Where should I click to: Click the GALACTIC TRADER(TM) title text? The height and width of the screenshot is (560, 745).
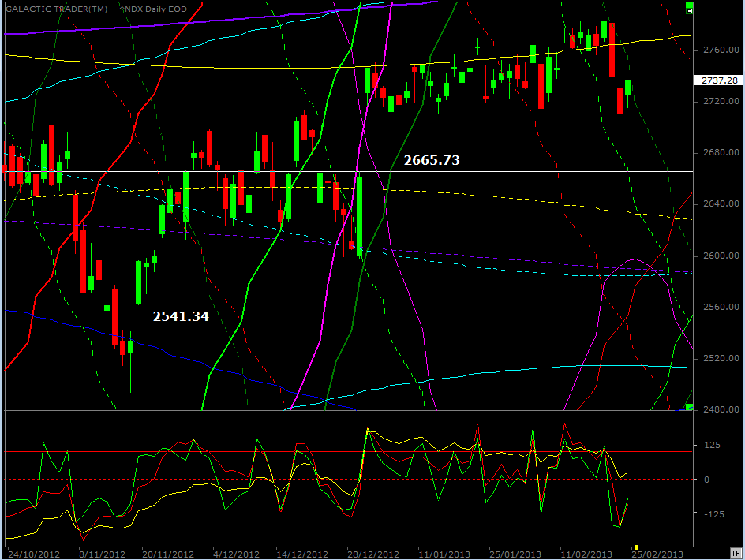(x=57, y=9)
